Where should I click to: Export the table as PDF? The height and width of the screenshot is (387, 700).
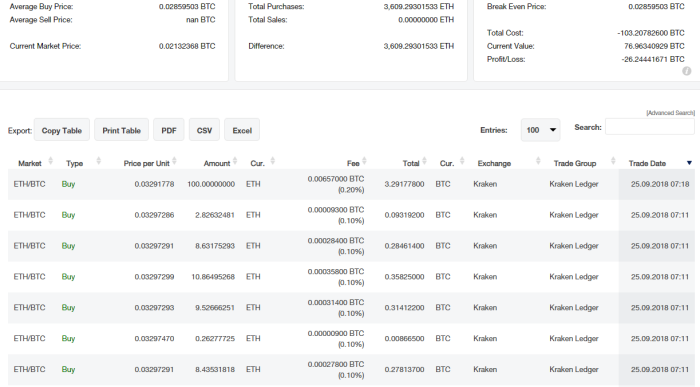pos(169,130)
